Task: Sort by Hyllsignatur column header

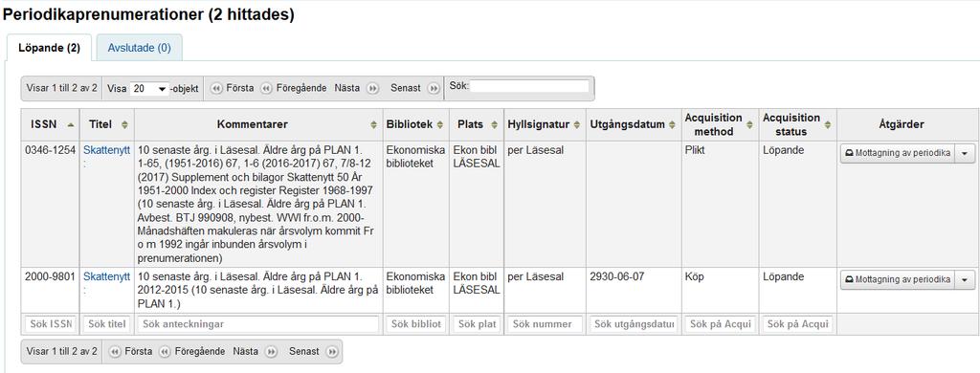Action: click(545, 124)
